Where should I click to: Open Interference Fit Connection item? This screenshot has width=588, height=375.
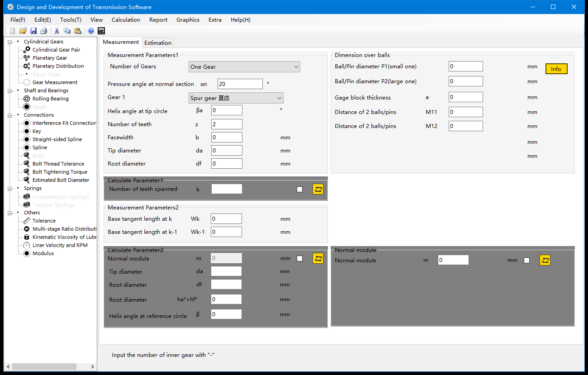pyautogui.click(x=64, y=123)
